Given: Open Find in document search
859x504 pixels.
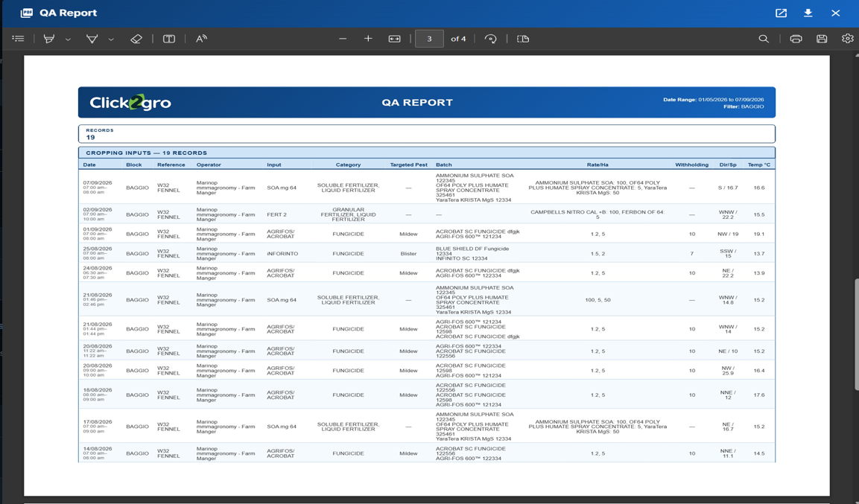Looking at the screenshot, I should 764,39.
